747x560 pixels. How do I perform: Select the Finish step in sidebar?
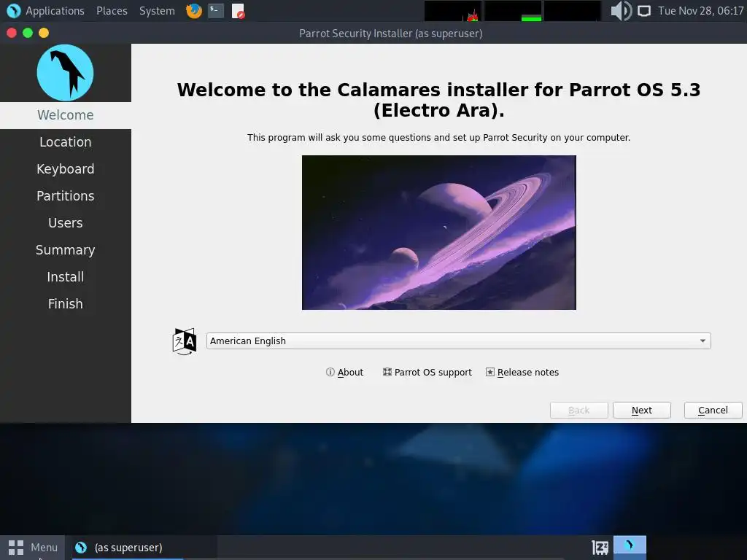(65, 304)
